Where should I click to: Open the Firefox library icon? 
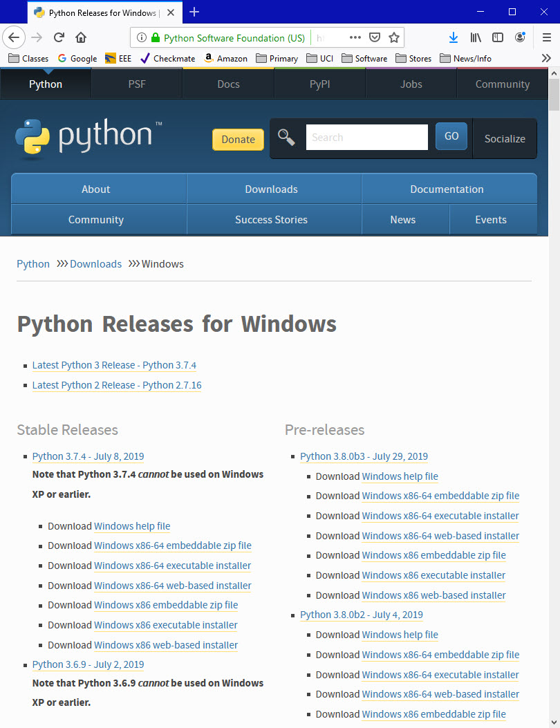tap(476, 37)
